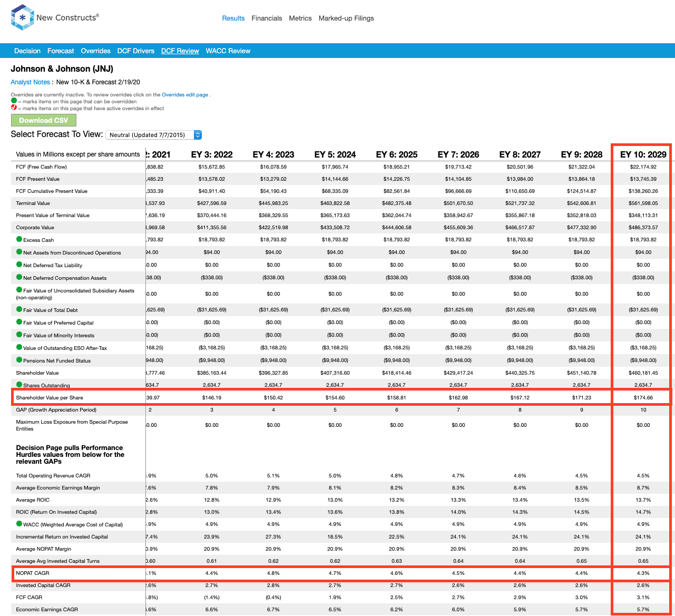Click the Terminal Value row label
The height and width of the screenshot is (616, 675).
click(x=33, y=203)
